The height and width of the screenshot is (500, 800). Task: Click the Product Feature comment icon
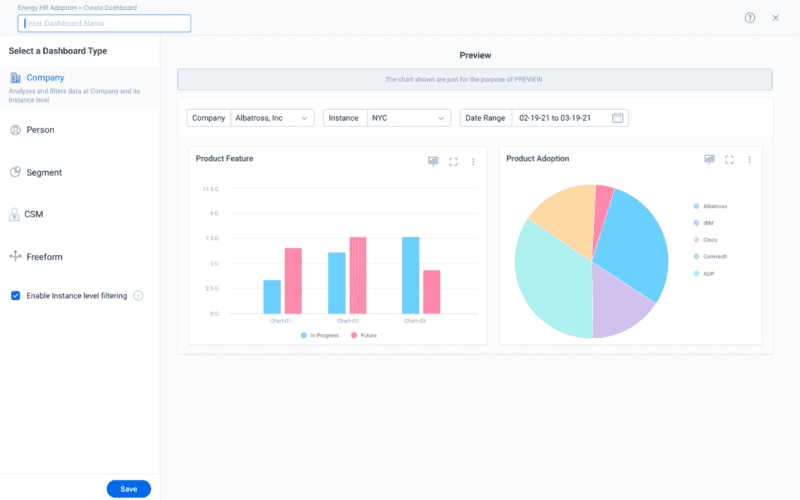433,160
